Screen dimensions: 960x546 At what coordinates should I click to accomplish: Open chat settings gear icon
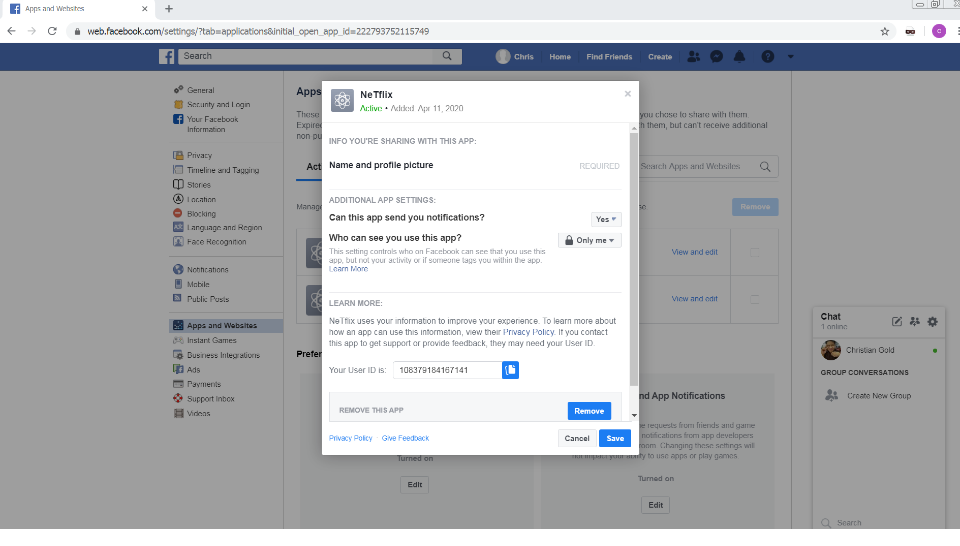(932, 321)
